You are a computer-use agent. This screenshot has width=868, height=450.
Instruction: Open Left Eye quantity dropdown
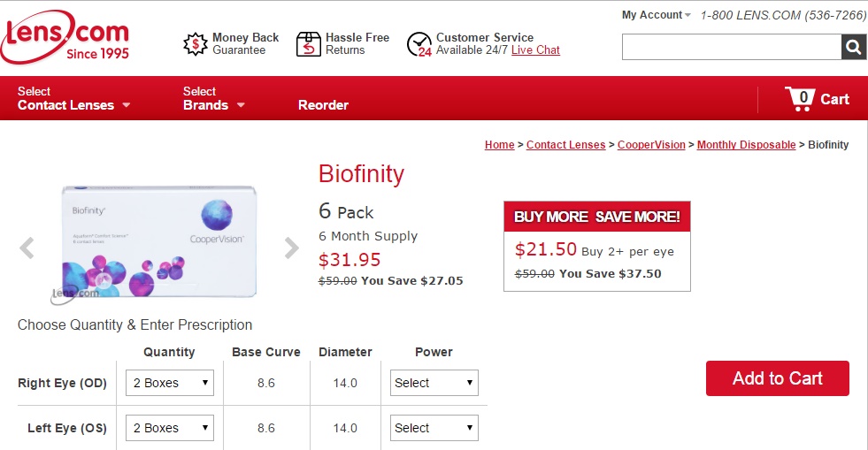click(x=170, y=428)
